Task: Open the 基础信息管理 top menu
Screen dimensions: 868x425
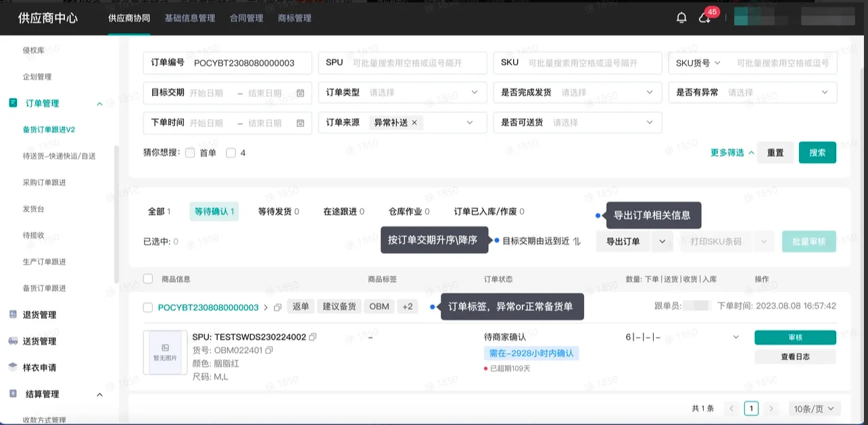Action: 190,18
